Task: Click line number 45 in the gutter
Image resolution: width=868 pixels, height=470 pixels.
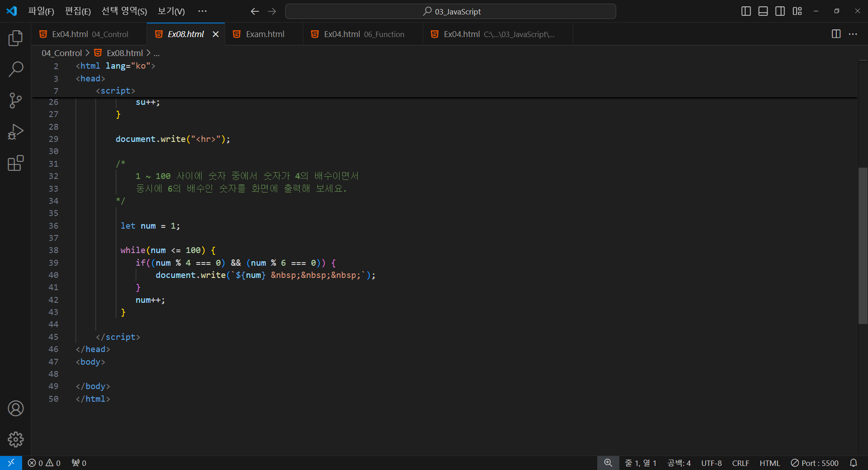Action: coord(53,337)
